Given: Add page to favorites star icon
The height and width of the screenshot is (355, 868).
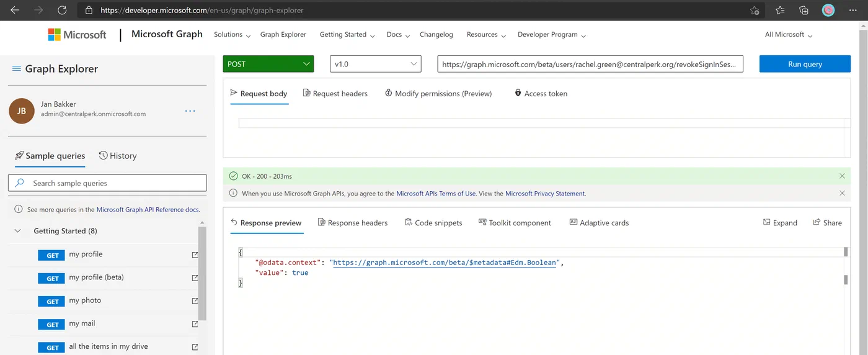Looking at the screenshot, I should [755, 11].
